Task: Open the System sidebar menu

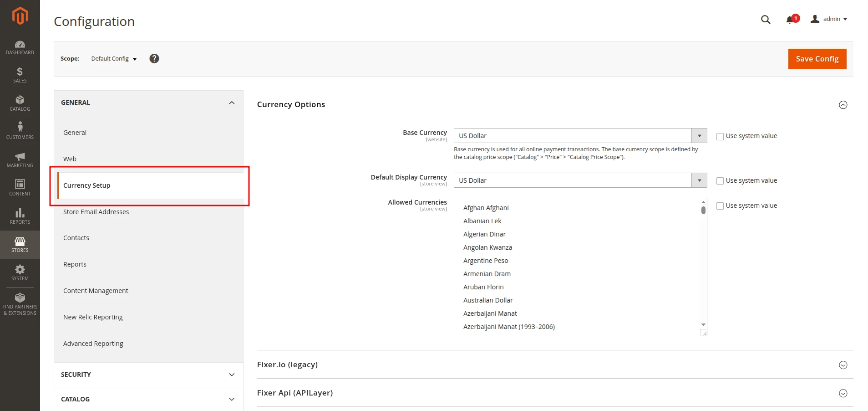Action: pyautogui.click(x=20, y=273)
